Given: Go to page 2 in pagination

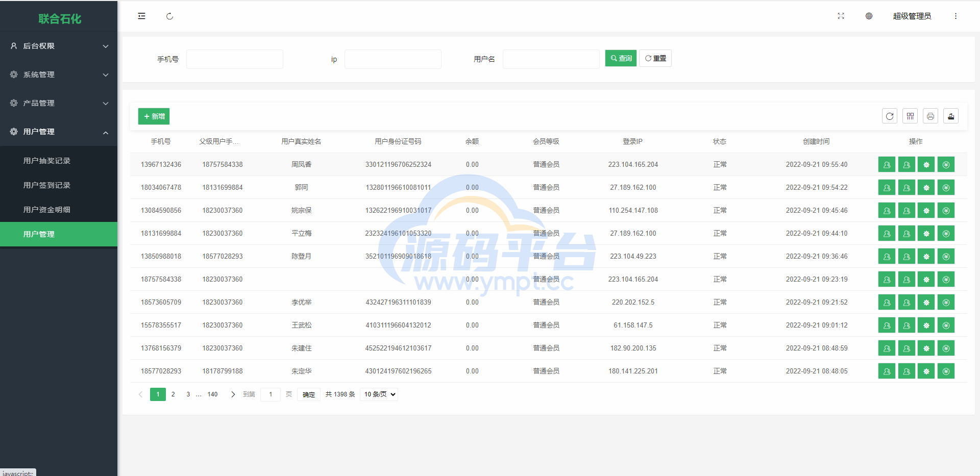Looking at the screenshot, I should coord(173,394).
